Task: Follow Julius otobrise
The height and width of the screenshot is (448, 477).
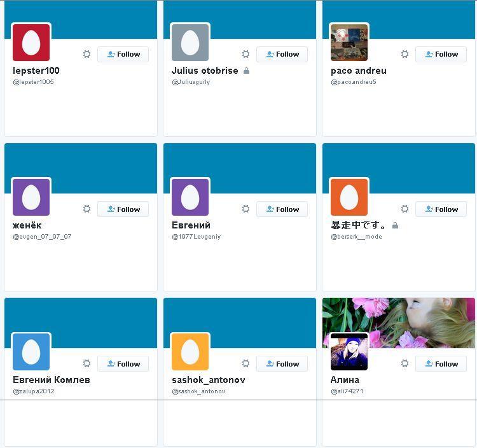Action: pos(282,55)
